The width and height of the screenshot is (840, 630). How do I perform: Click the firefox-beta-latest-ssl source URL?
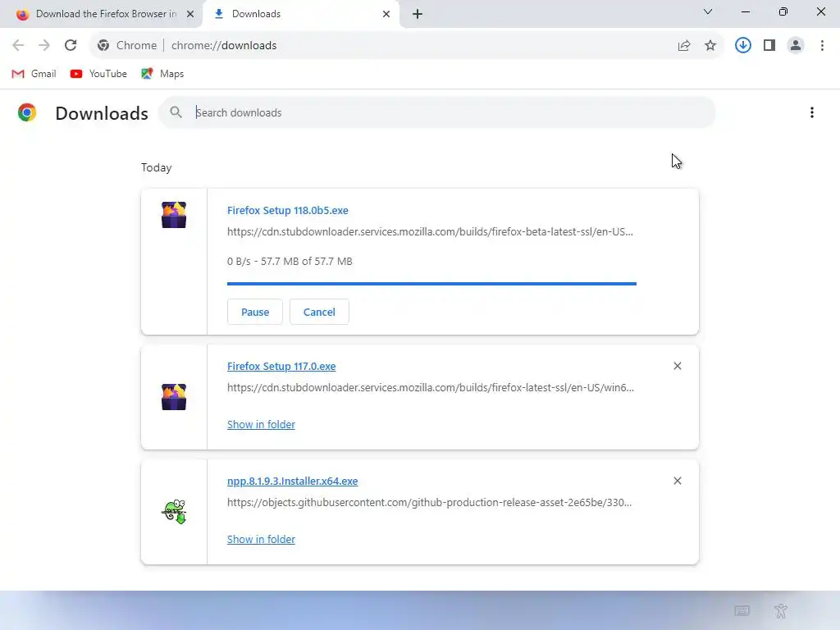(430, 232)
